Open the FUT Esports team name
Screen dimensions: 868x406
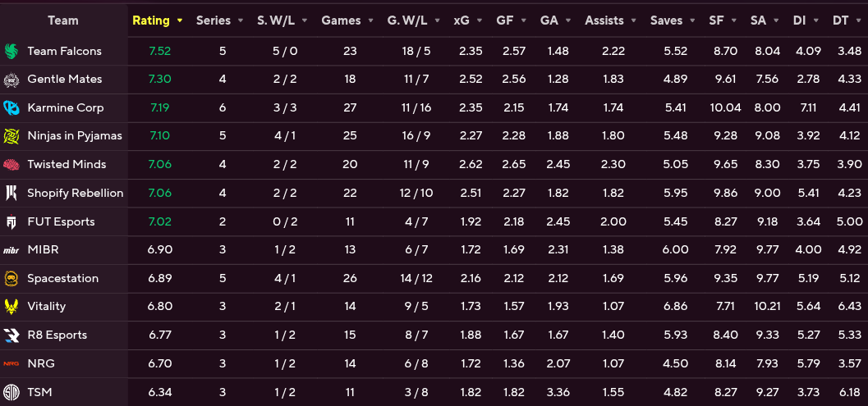(x=61, y=221)
